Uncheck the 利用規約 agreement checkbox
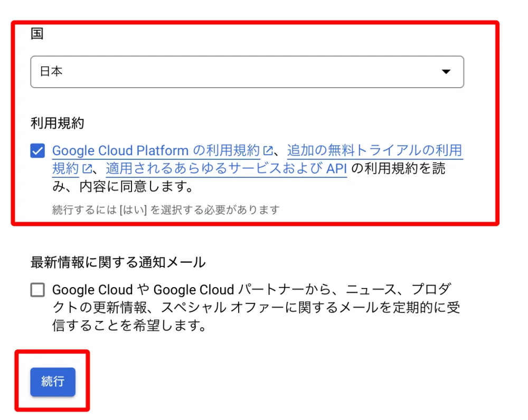This screenshot has width=528, height=420. (x=37, y=150)
